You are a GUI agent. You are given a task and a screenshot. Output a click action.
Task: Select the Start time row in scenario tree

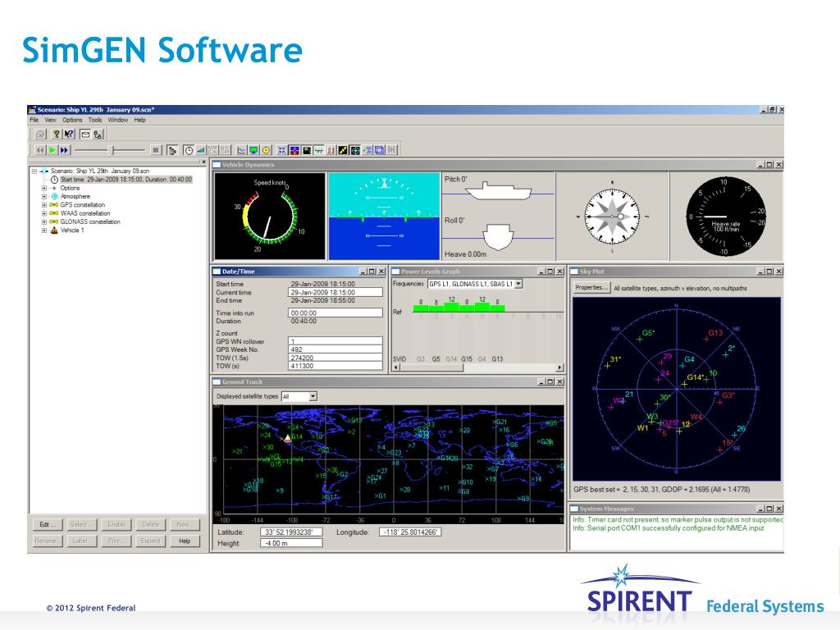(126, 180)
